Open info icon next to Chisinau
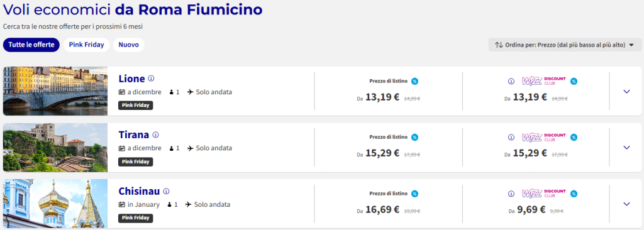 click(166, 192)
